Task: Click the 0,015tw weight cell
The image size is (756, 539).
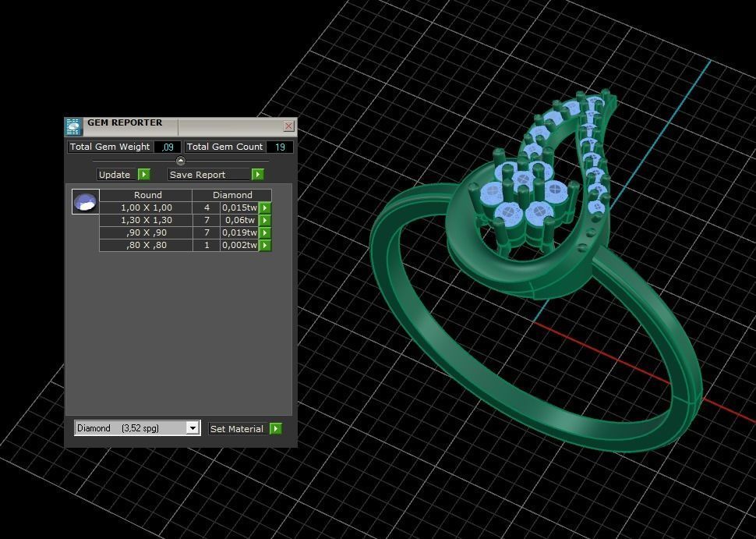Action: [x=239, y=208]
